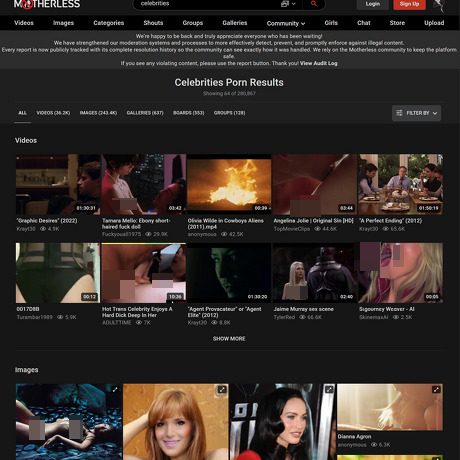
Task: Select the Boards (553) tab
Action: click(189, 113)
